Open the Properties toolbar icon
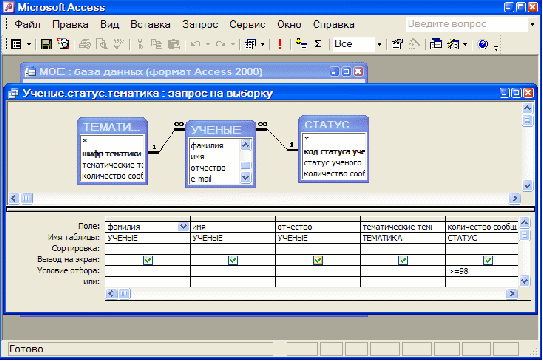 (x=397, y=44)
